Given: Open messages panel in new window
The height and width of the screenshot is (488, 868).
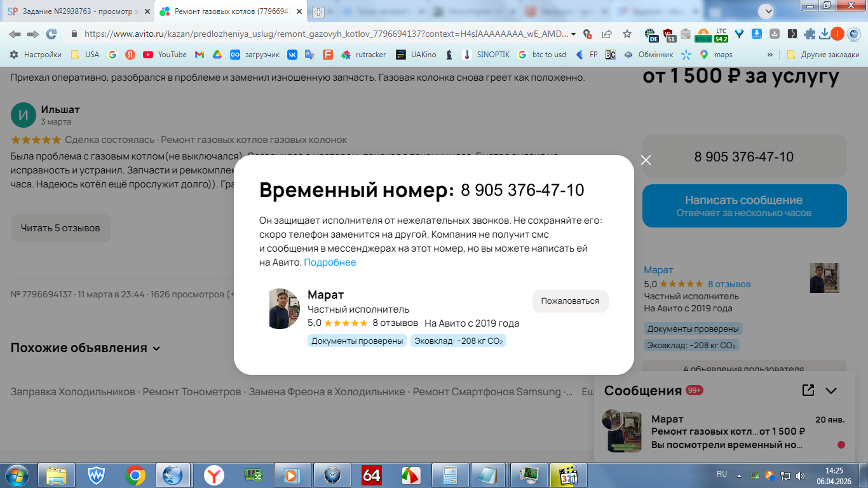Looking at the screenshot, I should pyautogui.click(x=808, y=390).
